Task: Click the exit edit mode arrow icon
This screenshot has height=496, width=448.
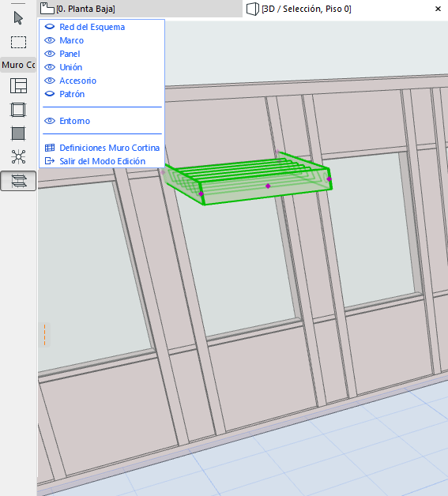Action: point(50,161)
